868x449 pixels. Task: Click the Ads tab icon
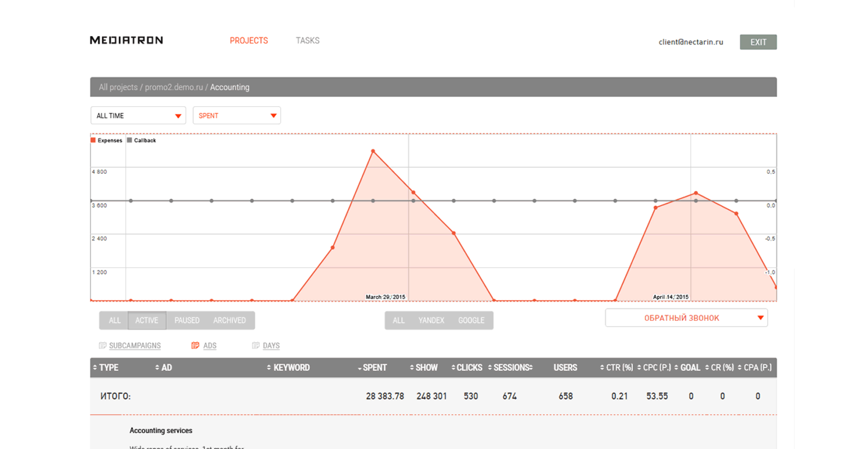coord(195,346)
